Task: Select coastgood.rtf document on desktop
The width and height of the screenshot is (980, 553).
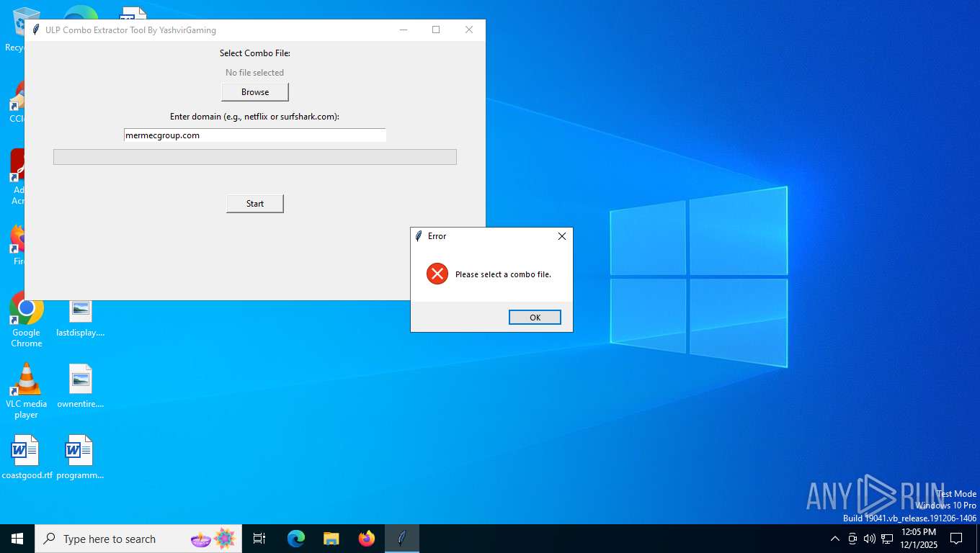Action: coord(27,457)
